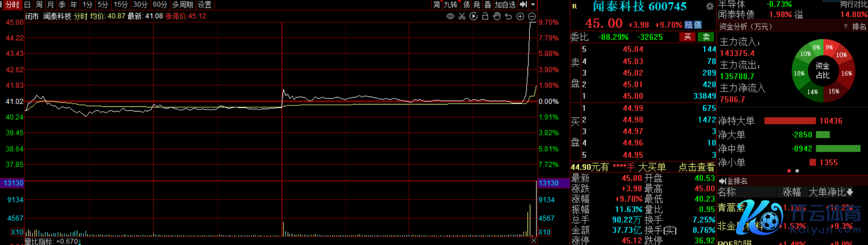Screen dimensions: 868x245
Task: Switch to the 日 daily period tab
Action: pyautogui.click(x=27, y=5)
